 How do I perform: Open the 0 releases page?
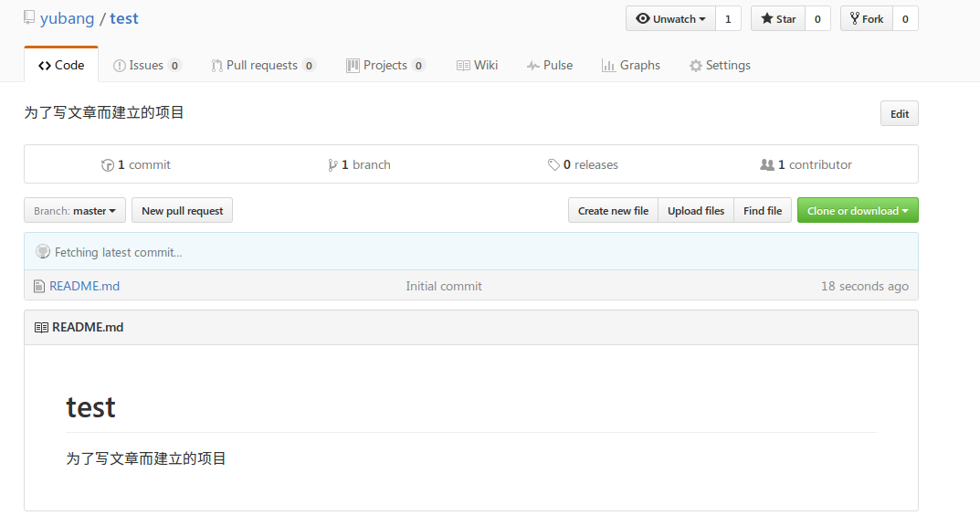[583, 165]
